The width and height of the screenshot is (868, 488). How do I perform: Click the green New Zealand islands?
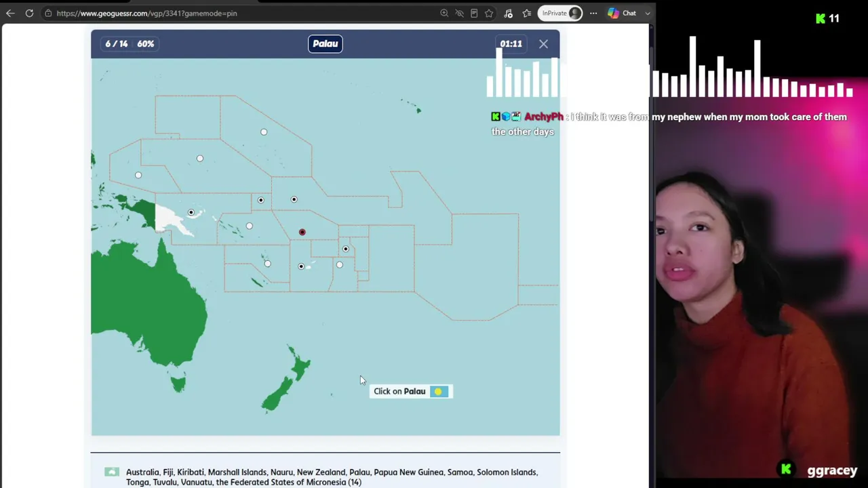286,380
